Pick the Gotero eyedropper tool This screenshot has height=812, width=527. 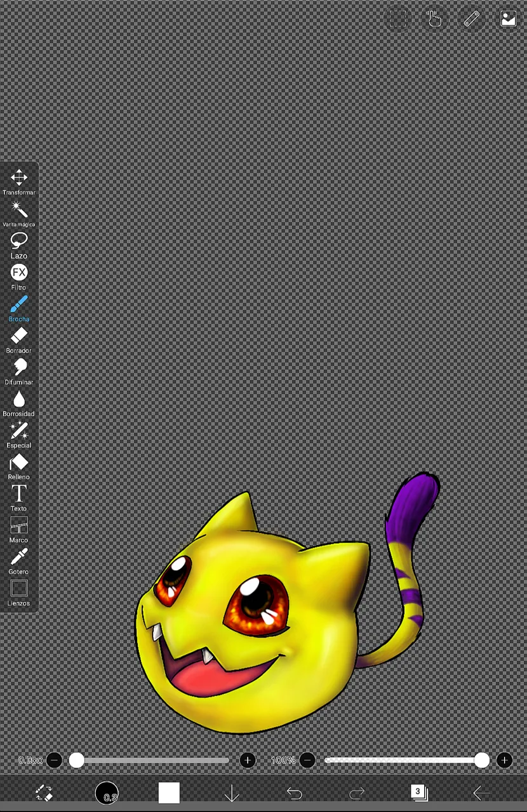coord(19,562)
